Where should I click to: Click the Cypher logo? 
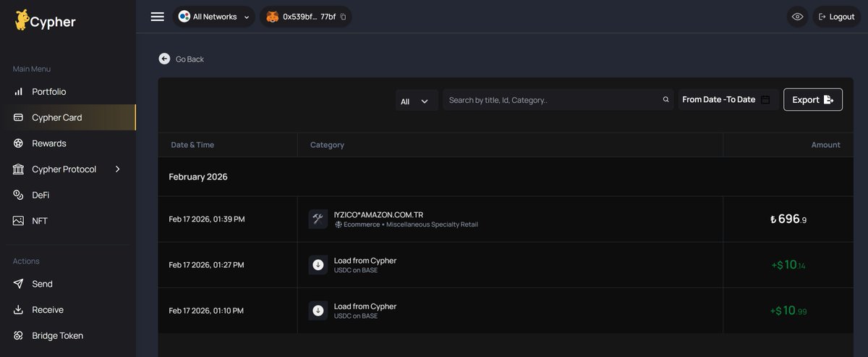coord(45,20)
